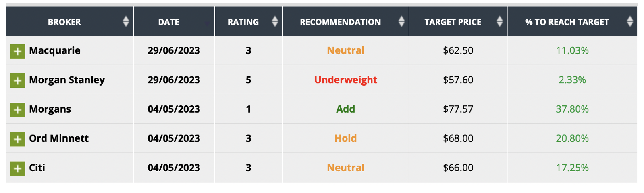This screenshot has height=193, width=644.
Task: Select the $77.57 target price cell
Action: coord(458,109)
